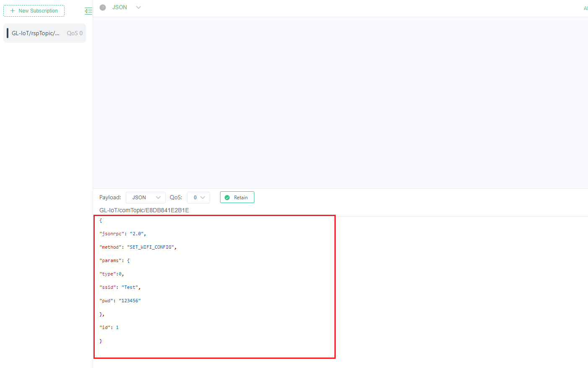Open the publish QoS 0 dropdown
Image resolution: width=588 pixels, height=368 pixels.
coord(198,198)
